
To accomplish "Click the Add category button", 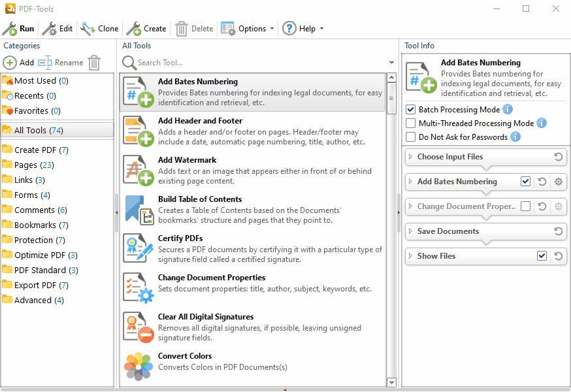I will 20,62.
